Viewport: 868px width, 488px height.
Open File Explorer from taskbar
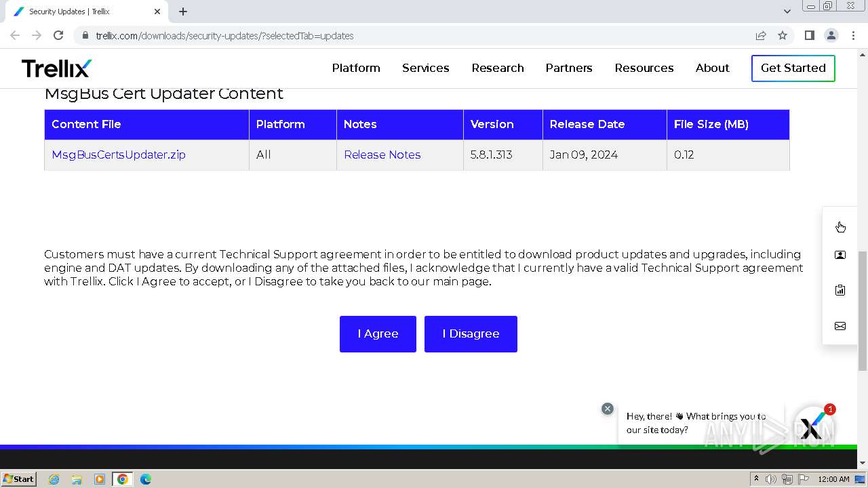pyautogui.click(x=77, y=479)
